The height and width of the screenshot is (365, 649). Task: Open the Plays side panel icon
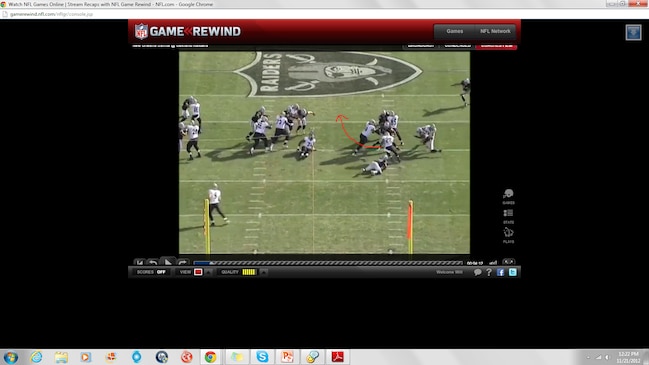pos(508,235)
